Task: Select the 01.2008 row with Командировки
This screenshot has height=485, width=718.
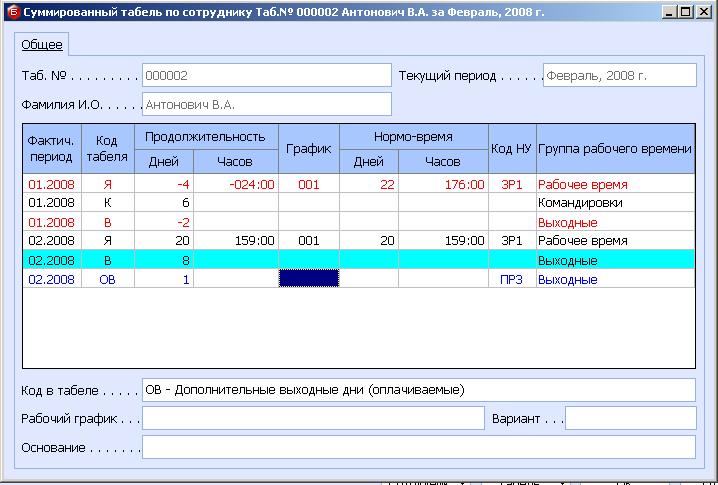Action: pyautogui.click(x=358, y=203)
